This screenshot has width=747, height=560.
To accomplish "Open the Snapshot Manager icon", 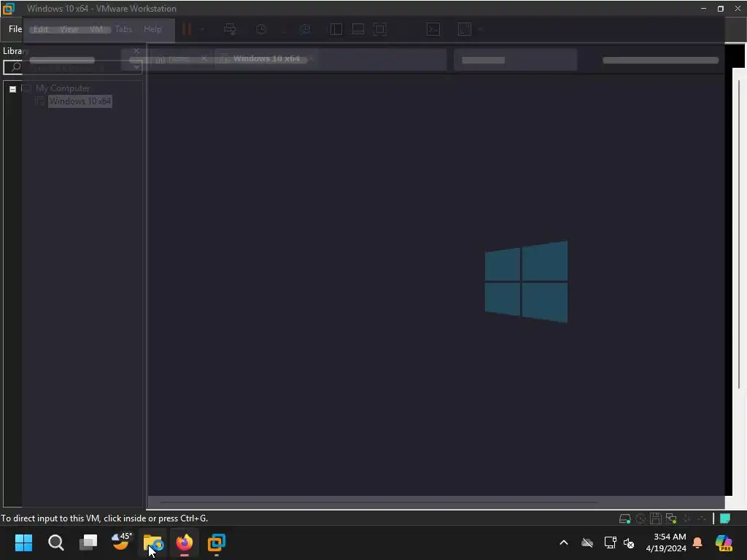I will (x=305, y=29).
